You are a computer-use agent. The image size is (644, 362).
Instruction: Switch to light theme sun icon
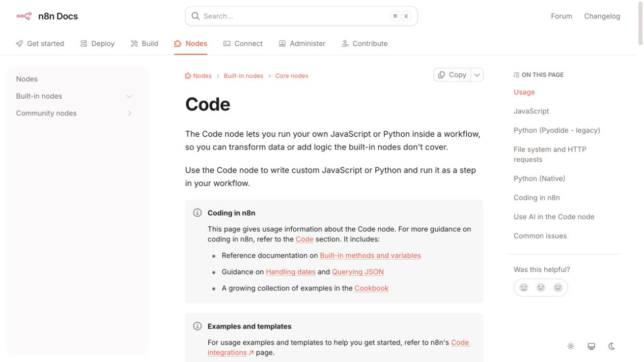click(571, 346)
